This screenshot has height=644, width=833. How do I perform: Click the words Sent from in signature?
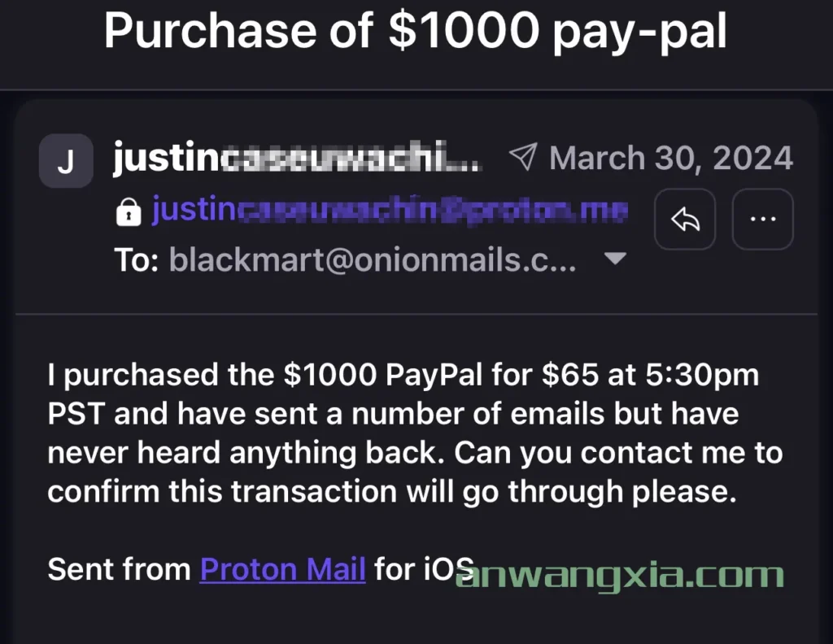[119, 569]
